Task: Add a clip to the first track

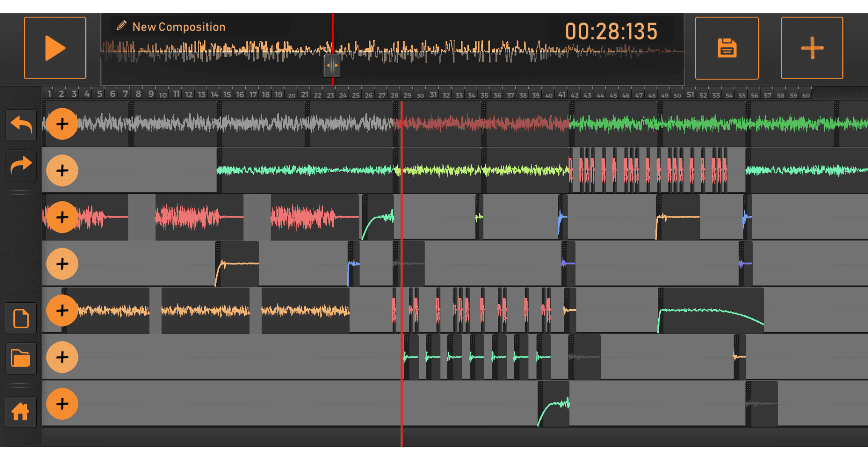Action: click(62, 124)
